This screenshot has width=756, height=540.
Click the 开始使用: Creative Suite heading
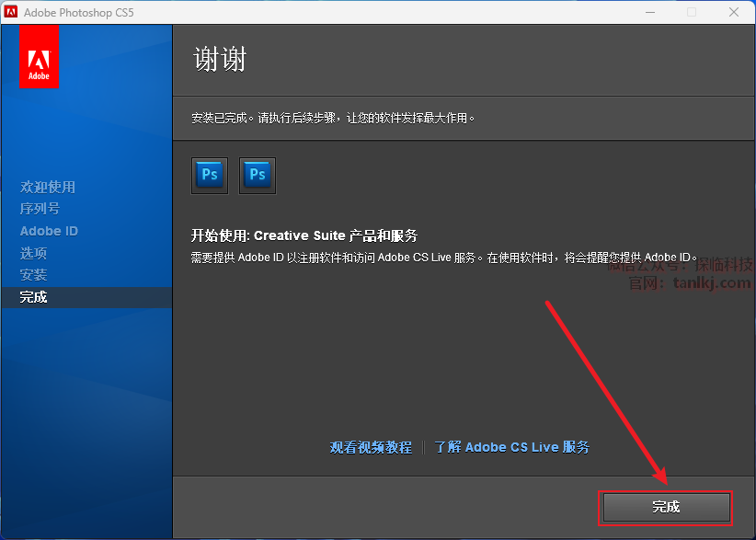click(x=304, y=236)
